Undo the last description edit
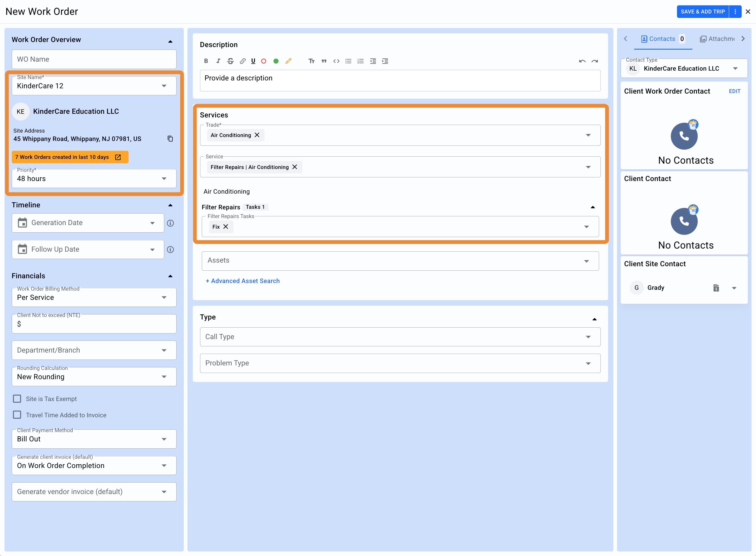This screenshot has width=756, height=556. coord(582,61)
